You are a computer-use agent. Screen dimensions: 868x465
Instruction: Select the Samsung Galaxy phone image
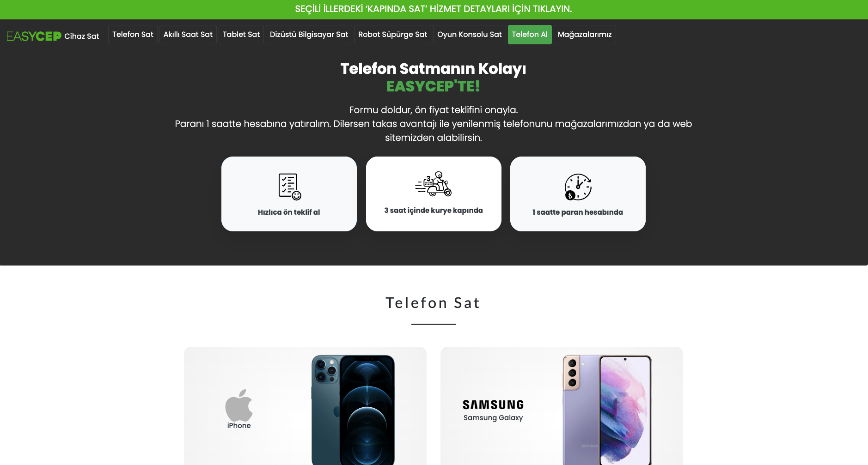[x=607, y=410]
